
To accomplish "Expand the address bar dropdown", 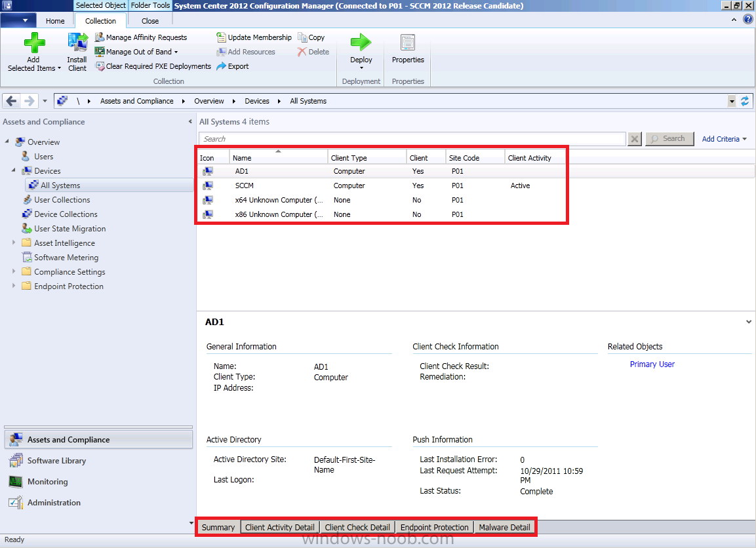I will click(x=732, y=101).
